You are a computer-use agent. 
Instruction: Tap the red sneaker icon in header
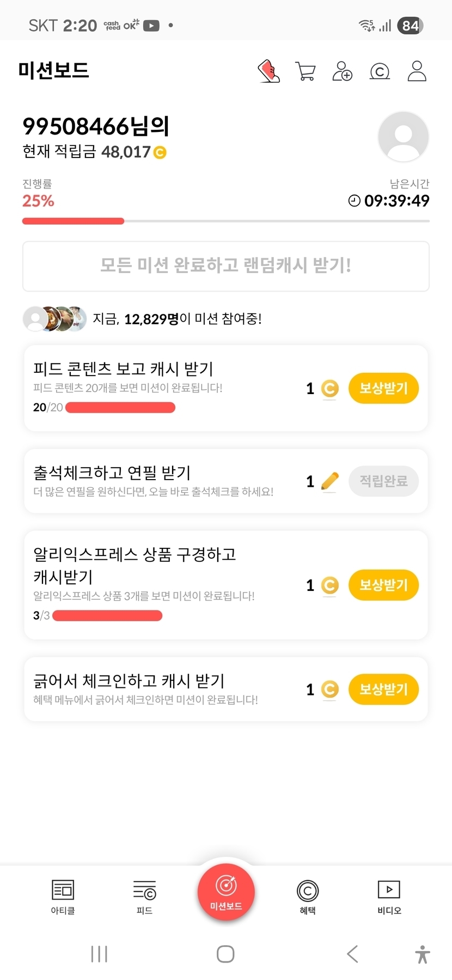[268, 71]
